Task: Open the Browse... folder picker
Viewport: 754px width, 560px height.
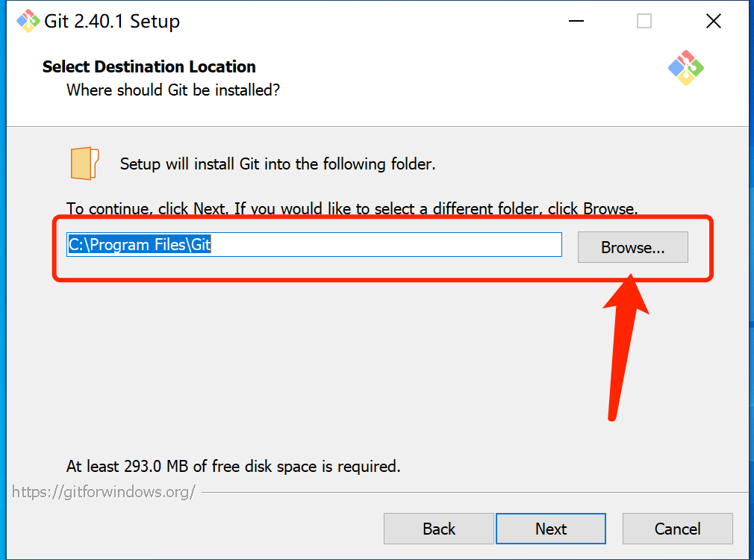Action: pyautogui.click(x=633, y=247)
